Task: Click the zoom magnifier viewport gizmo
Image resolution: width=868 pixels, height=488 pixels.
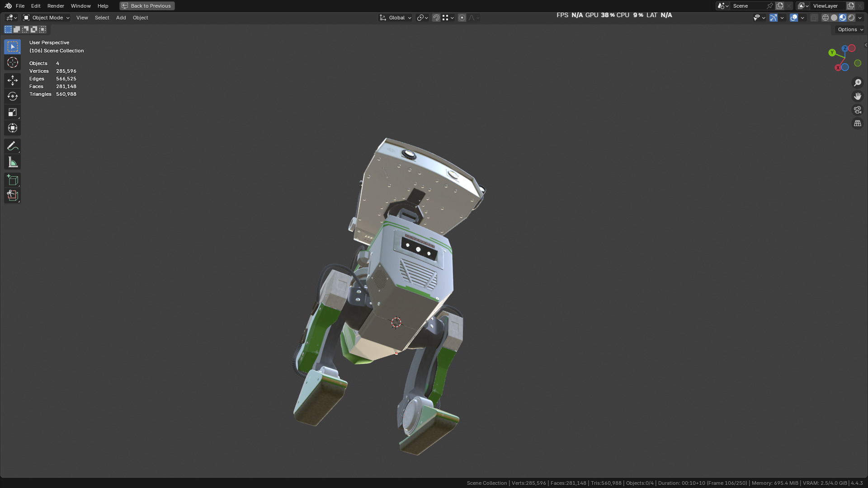Action: 858,83
